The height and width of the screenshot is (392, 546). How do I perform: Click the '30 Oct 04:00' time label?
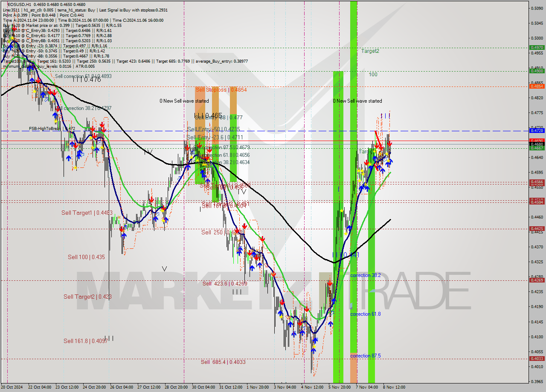pyautogui.click(x=203, y=387)
